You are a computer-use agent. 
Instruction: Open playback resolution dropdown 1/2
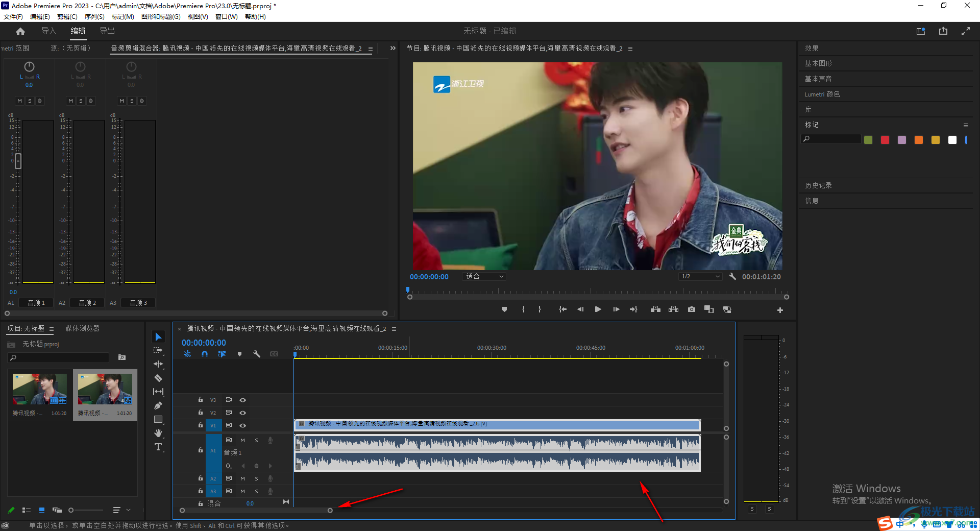click(700, 276)
